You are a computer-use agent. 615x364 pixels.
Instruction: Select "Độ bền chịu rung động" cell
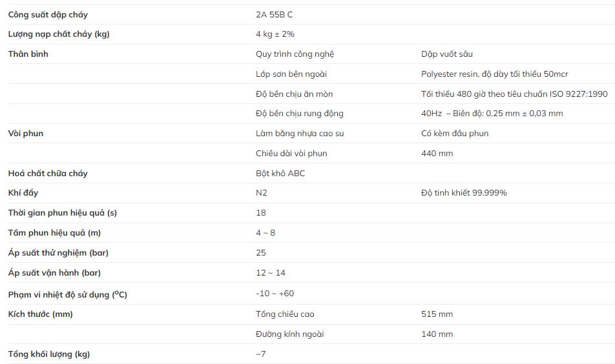[300, 114]
